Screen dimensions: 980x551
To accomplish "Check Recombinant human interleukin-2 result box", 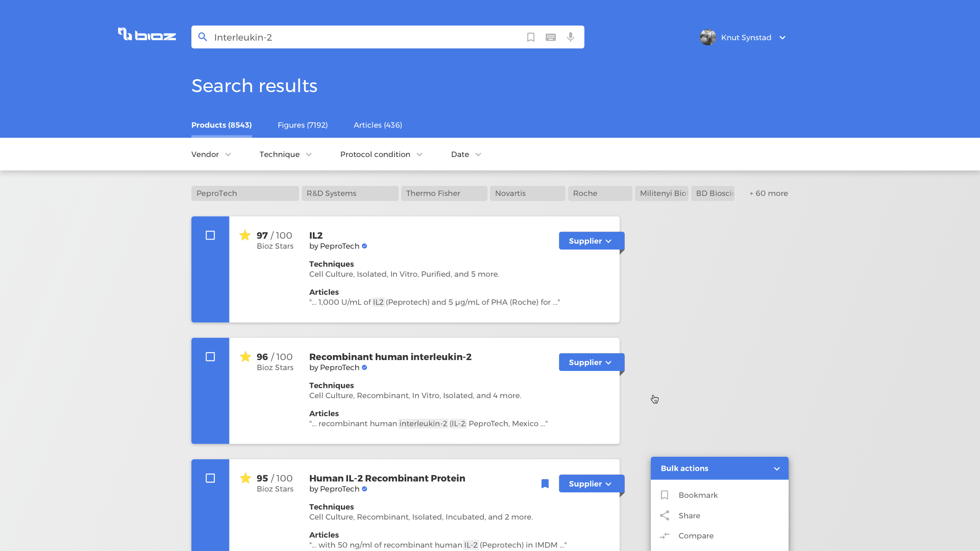I will click(210, 357).
